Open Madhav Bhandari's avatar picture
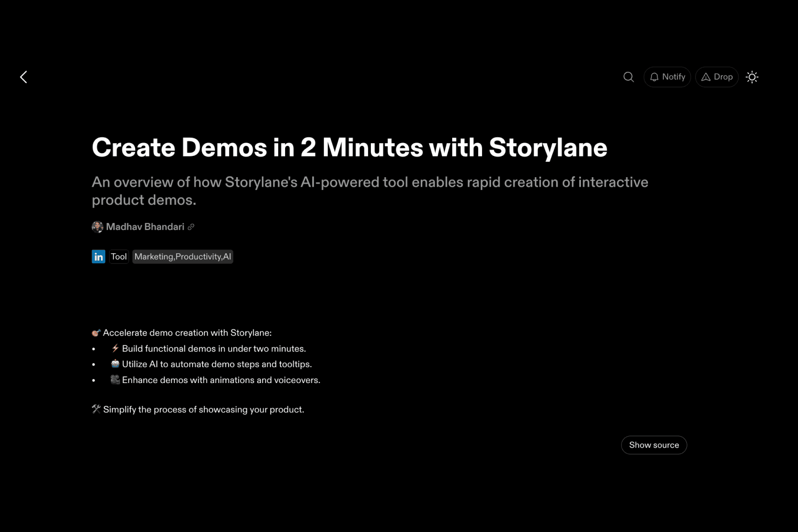The image size is (798, 532). click(x=97, y=227)
